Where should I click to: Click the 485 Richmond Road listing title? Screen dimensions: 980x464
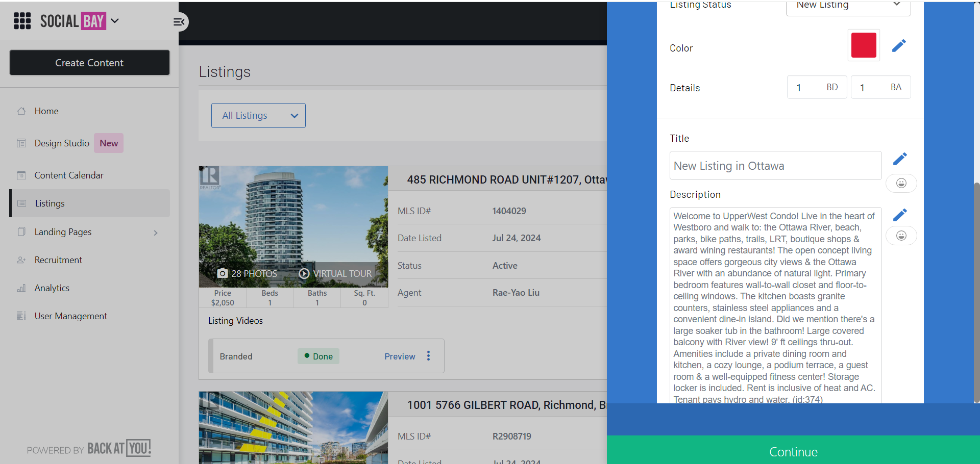[506, 180]
